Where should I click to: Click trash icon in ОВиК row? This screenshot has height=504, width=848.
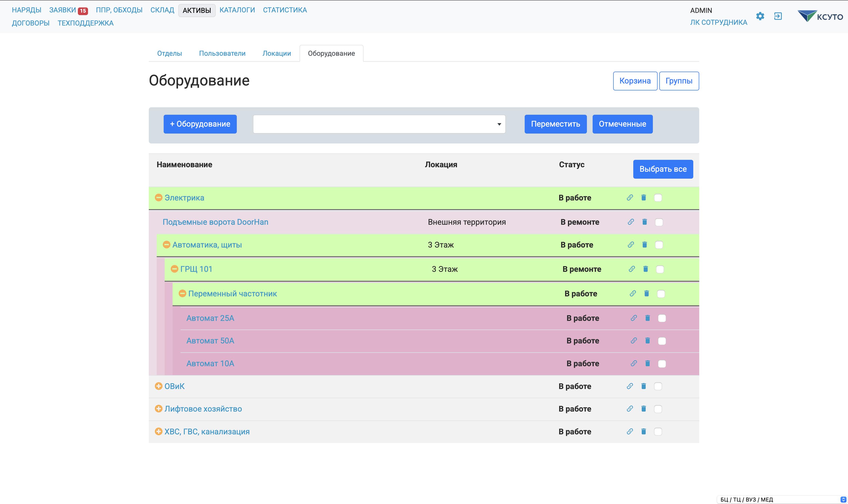(x=643, y=386)
